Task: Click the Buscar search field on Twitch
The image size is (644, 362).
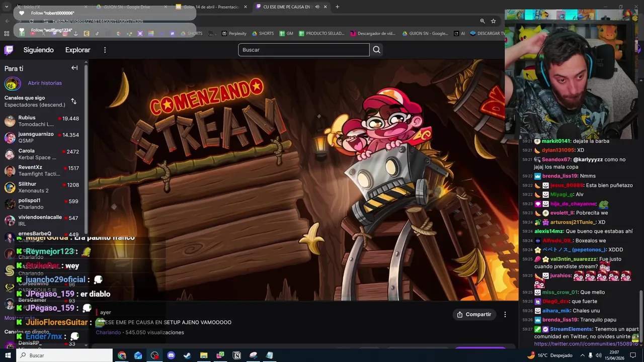Action: point(304,50)
